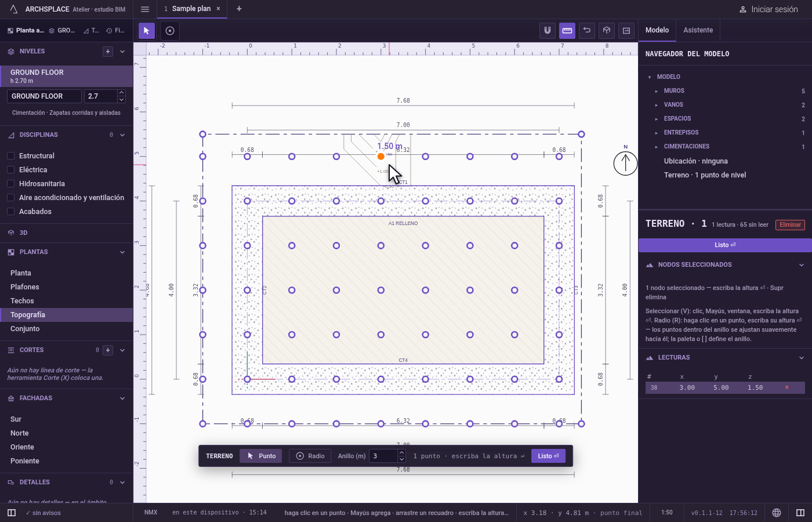Select the radius tool in top toolbar
The width and height of the screenshot is (812, 522).
[170, 31]
